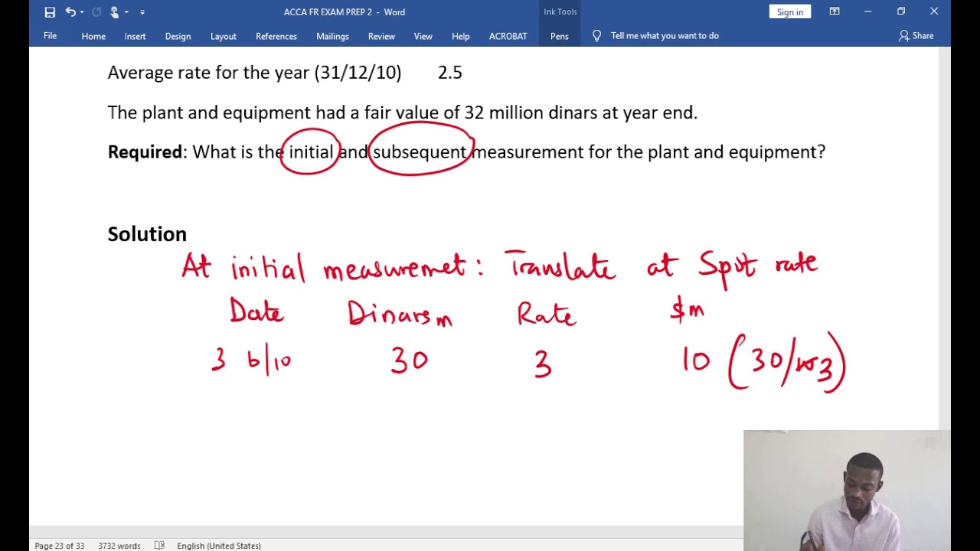Switch to the References ribbon tab
The image size is (980, 551).
276,36
